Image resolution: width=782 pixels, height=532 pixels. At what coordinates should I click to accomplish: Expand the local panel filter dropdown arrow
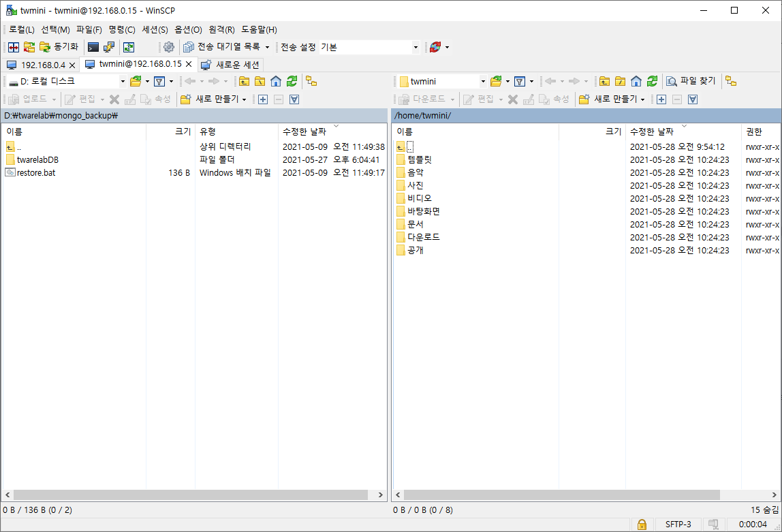click(171, 81)
